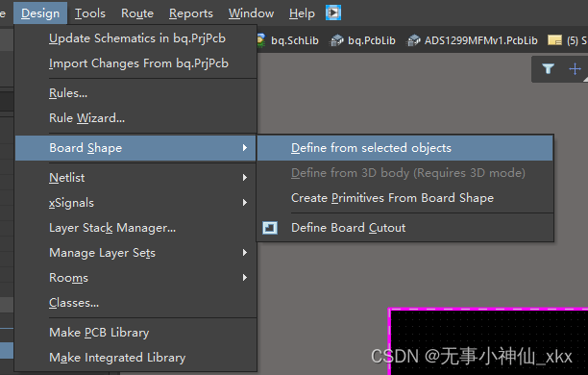Choose Make PCB Library
Screen dimensions: 588x375
click(x=135, y=333)
